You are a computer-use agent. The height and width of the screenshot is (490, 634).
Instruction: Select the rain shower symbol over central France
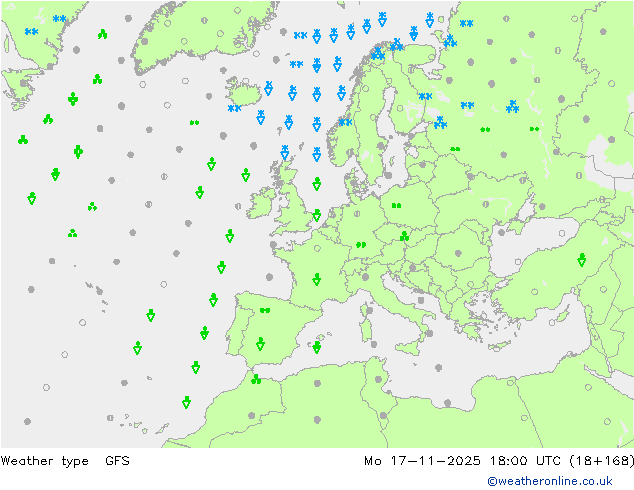pyautogui.click(x=317, y=279)
